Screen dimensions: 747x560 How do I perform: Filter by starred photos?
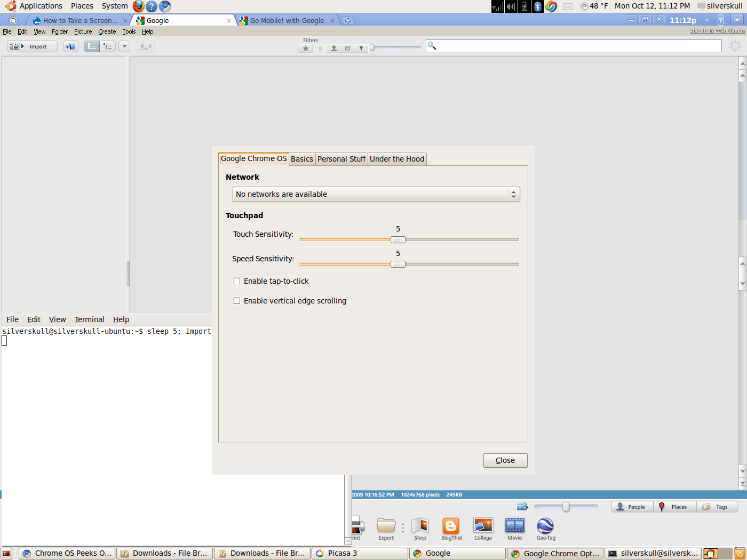coord(306,49)
